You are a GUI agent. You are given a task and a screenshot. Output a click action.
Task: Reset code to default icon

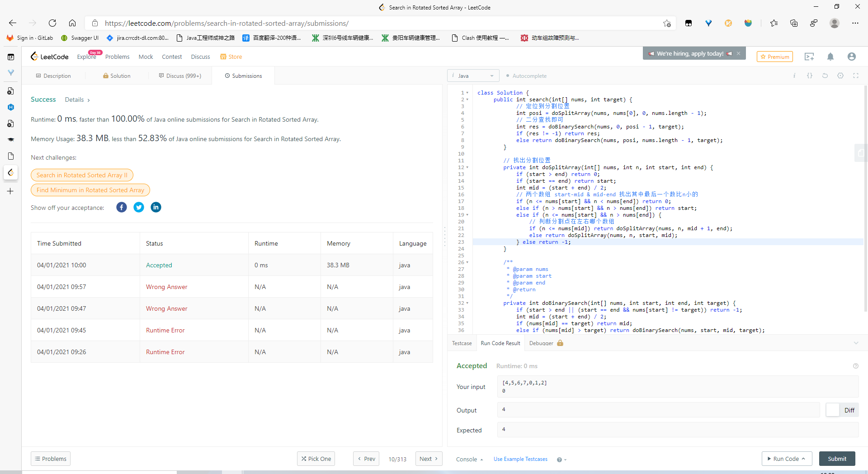(x=825, y=76)
